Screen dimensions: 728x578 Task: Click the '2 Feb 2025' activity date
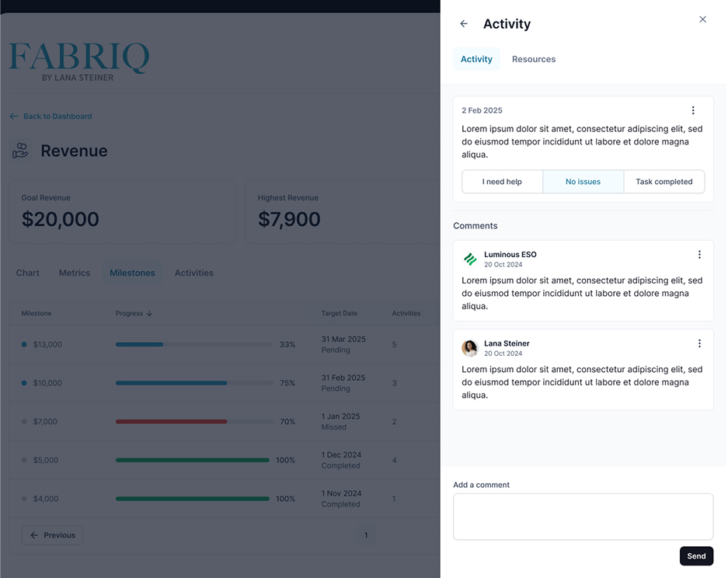(x=482, y=110)
